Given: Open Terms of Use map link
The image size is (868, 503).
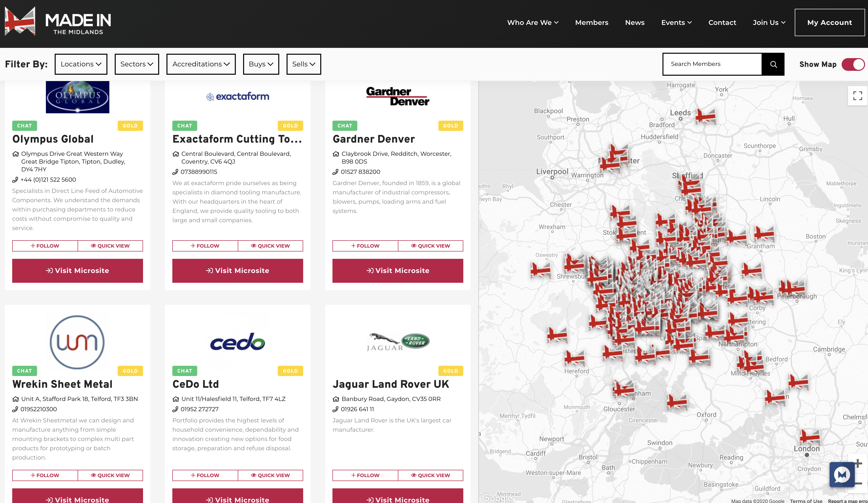Looking at the screenshot, I should coord(806,501).
